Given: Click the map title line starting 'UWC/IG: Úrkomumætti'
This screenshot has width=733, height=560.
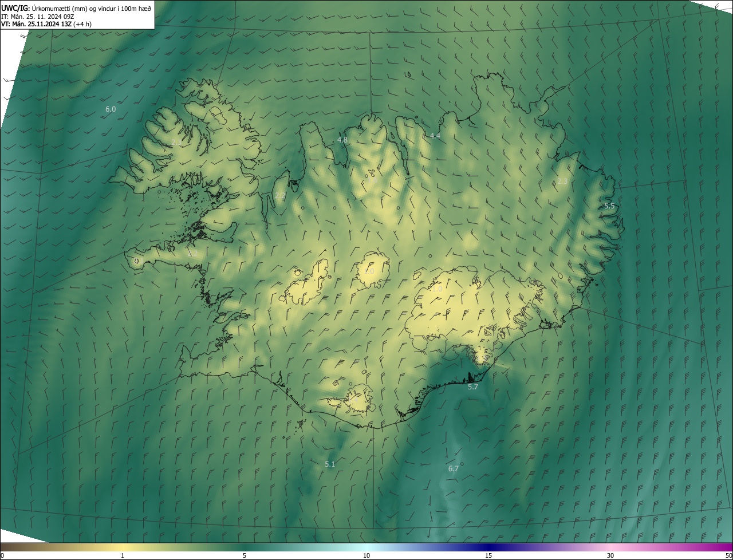Looking at the screenshot, I should [76, 9].
